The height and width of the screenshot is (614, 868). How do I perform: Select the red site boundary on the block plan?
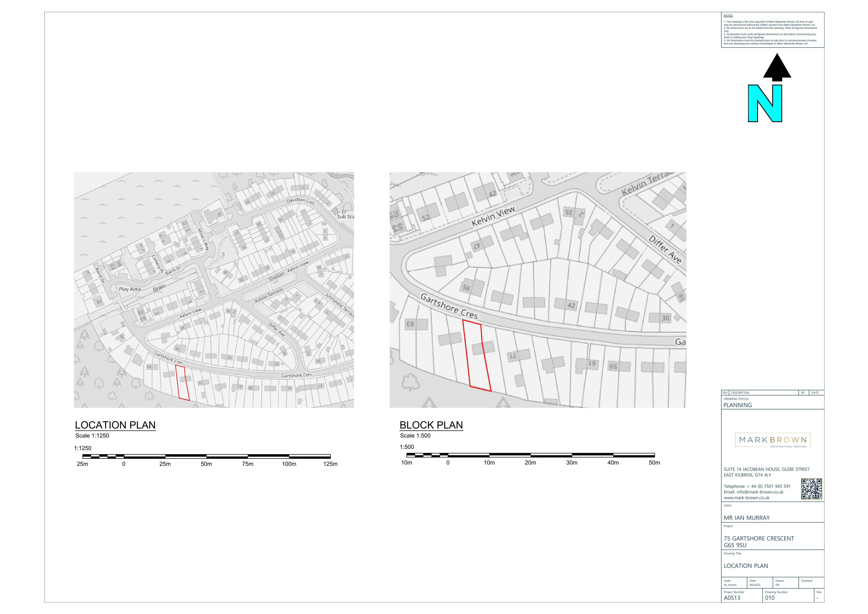coord(477,355)
